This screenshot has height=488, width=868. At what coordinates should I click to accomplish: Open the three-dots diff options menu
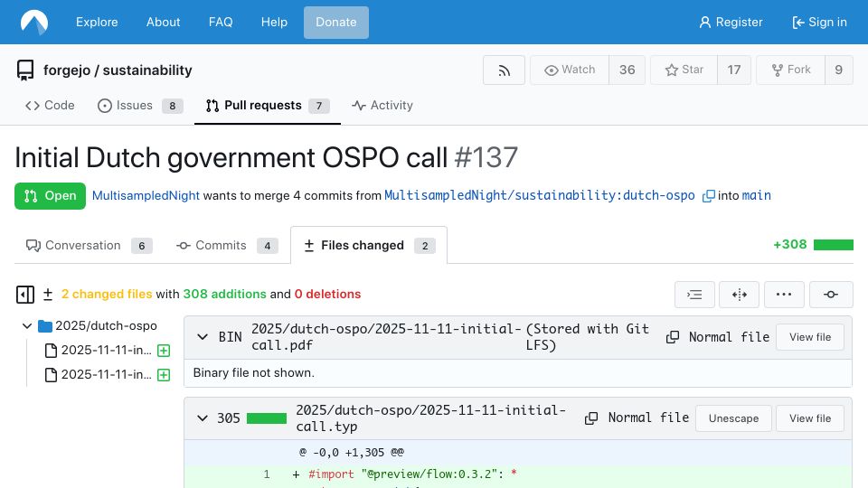coord(784,295)
